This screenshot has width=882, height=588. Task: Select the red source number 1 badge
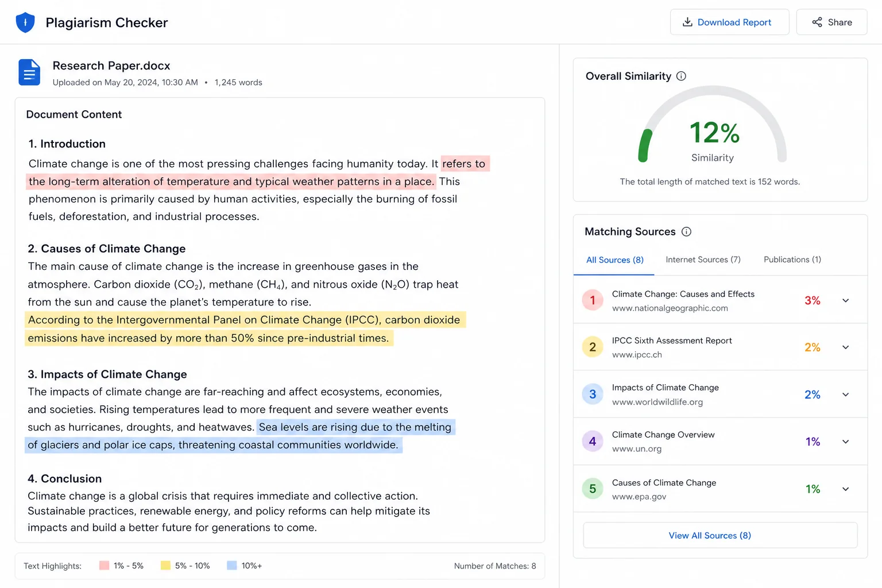coord(593,300)
